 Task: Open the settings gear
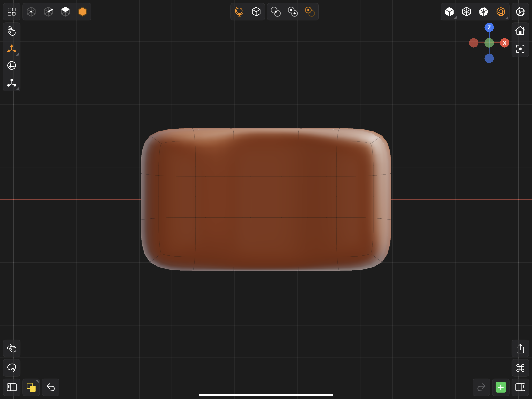(520, 11)
